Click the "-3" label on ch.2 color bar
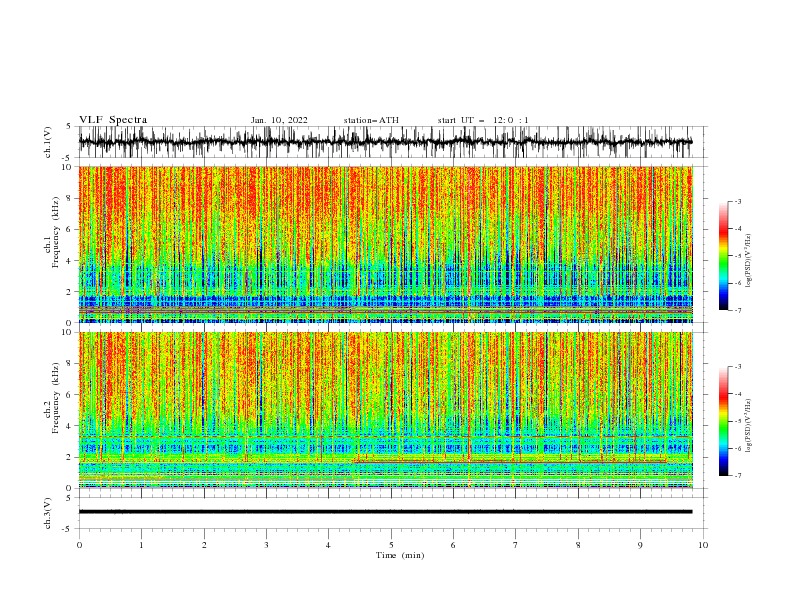Screen dimensions: 792x612 tap(738, 367)
